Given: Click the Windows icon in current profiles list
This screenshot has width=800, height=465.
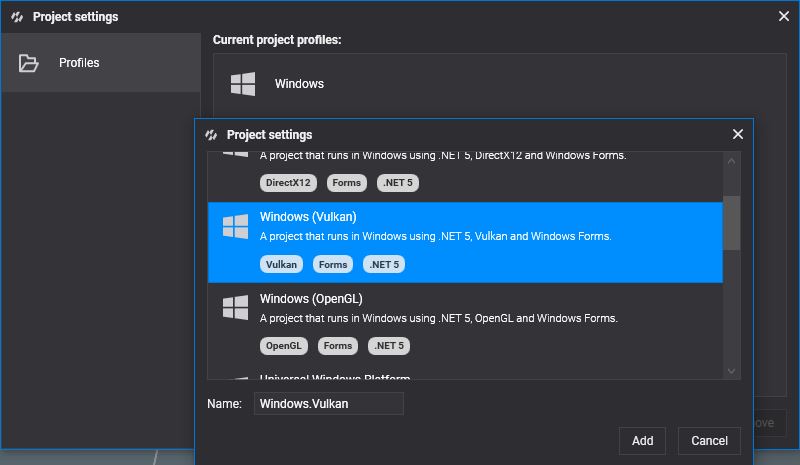Looking at the screenshot, I should click(242, 84).
